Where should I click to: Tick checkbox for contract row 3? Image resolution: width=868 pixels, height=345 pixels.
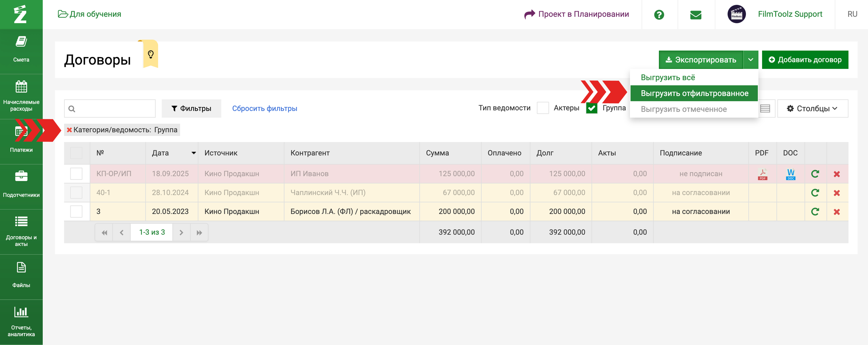76,212
